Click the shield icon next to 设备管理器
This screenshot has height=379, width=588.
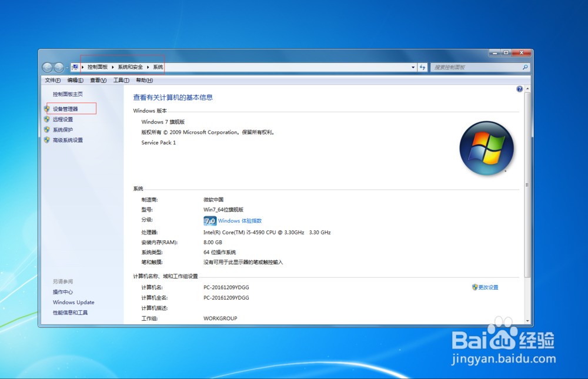click(x=47, y=109)
